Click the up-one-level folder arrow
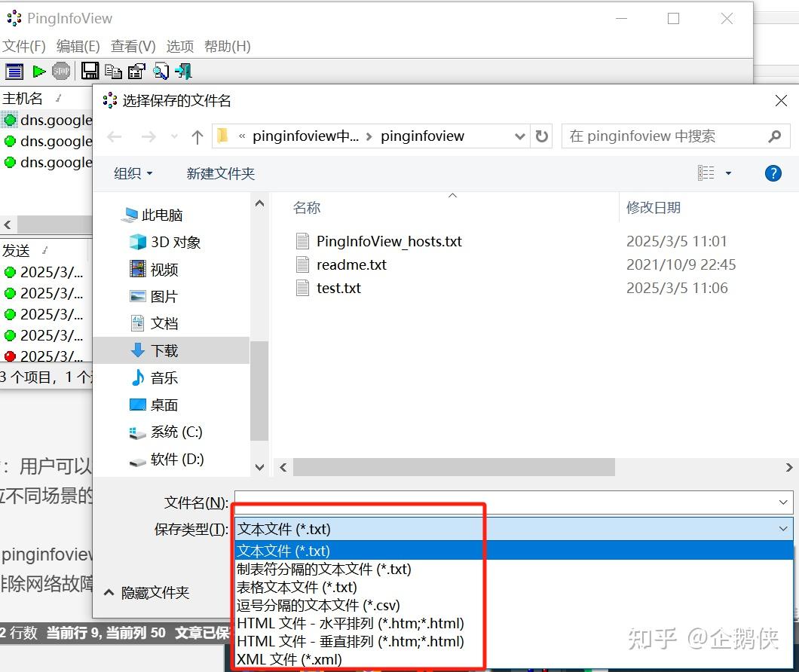Image resolution: width=799 pixels, height=672 pixels. (197, 136)
